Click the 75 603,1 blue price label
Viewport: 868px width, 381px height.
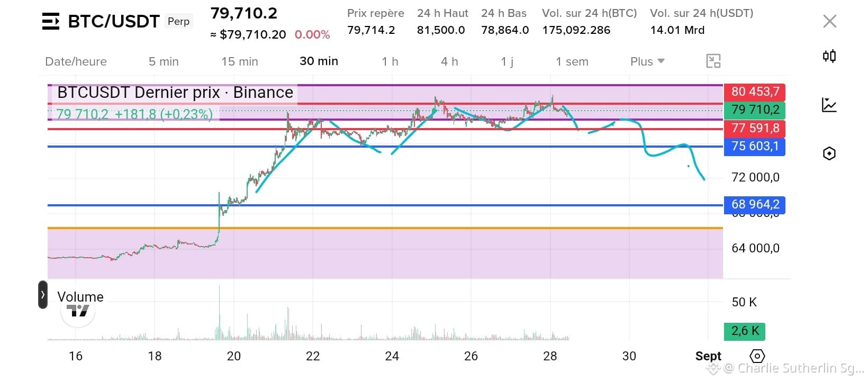coord(755,146)
